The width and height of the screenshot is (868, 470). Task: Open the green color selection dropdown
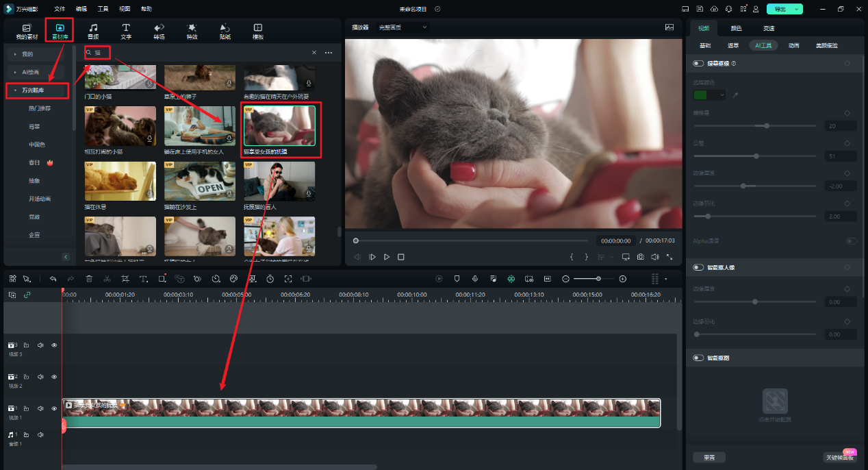709,95
